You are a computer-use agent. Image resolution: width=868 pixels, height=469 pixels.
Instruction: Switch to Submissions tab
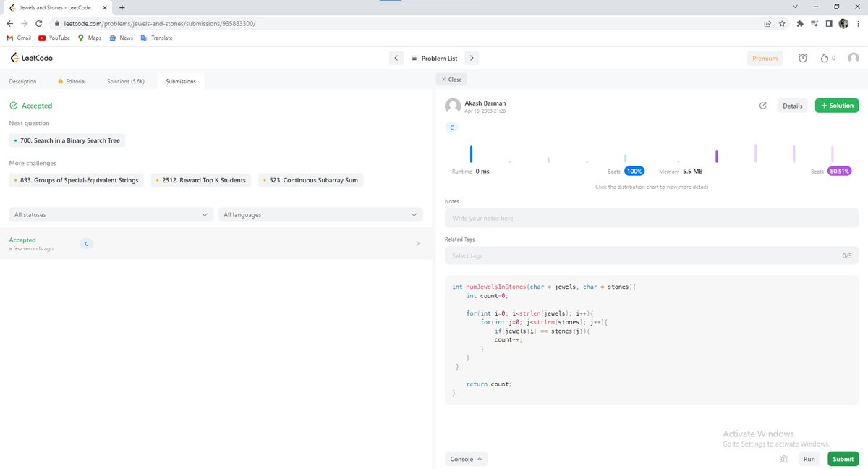point(181,81)
